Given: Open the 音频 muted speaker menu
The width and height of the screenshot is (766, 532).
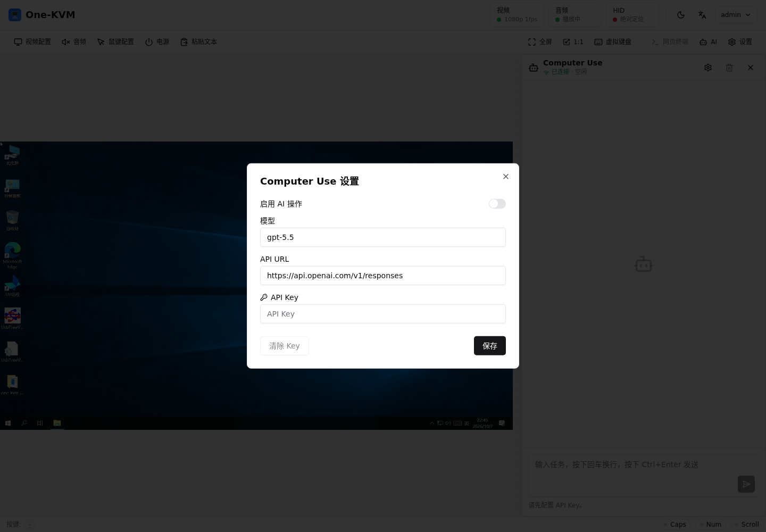Looking at the screenshot, I should 74,41.
